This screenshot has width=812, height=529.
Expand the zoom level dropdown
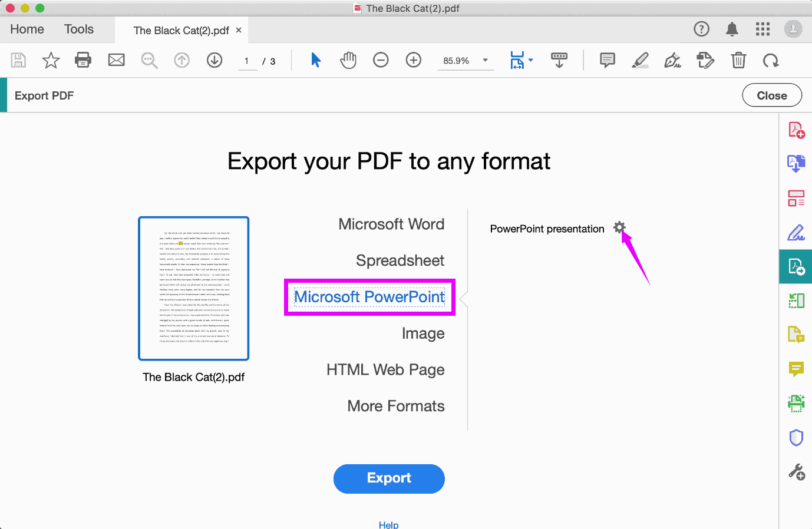click(x=486, y=60)
